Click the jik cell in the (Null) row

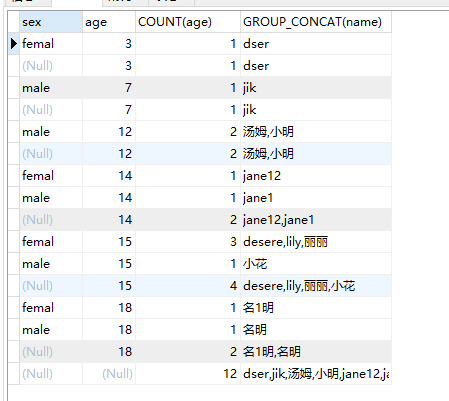click(316, 110)
